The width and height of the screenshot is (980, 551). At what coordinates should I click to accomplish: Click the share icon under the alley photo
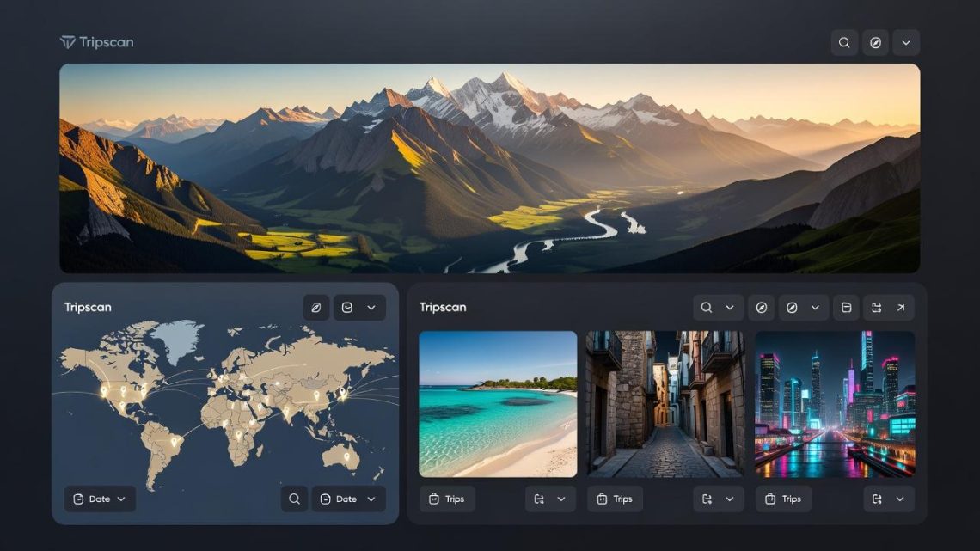707,499
